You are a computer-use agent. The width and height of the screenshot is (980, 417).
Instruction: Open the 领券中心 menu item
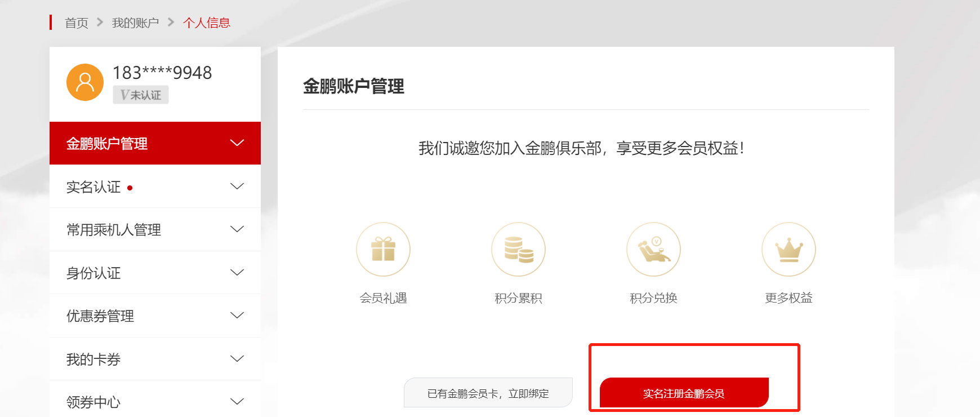[155, 400]
